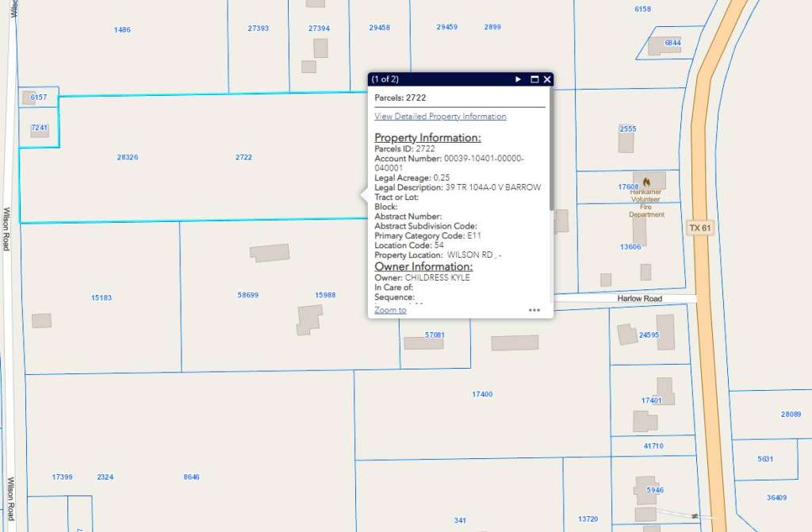Click the fire department flame icon
The image size is (812, 532).
pyautogui.click(x=645, y=181)
